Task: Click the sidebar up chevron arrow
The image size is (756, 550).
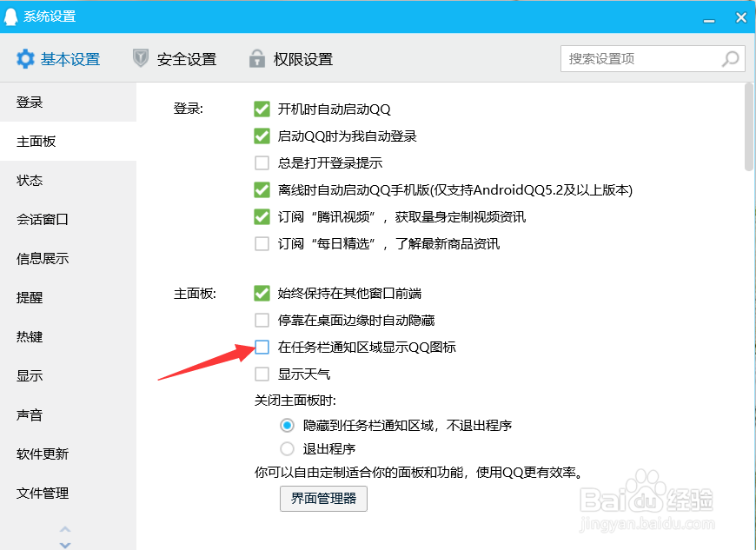Action: (x=65, y=529)
